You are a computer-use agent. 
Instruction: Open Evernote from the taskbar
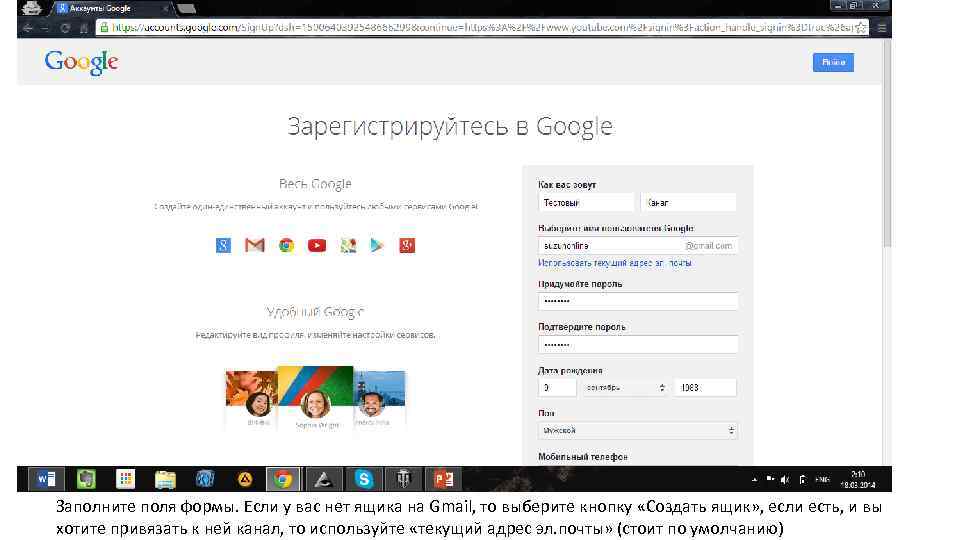(x=86, y=479)
